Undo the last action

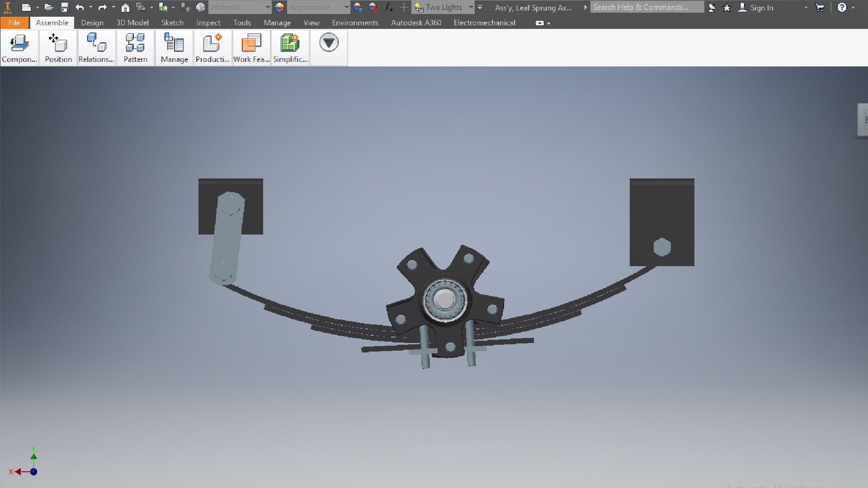click(x=80, y=7)
